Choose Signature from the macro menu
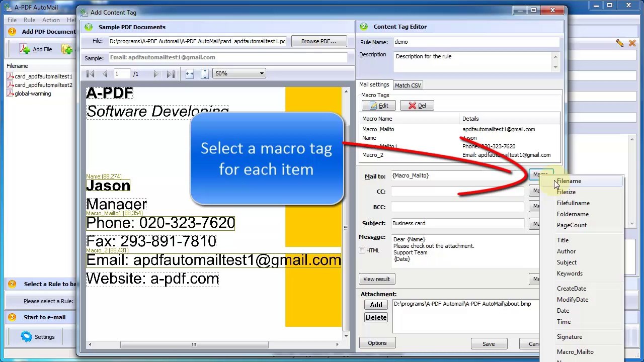 click(x=582, y=337)
